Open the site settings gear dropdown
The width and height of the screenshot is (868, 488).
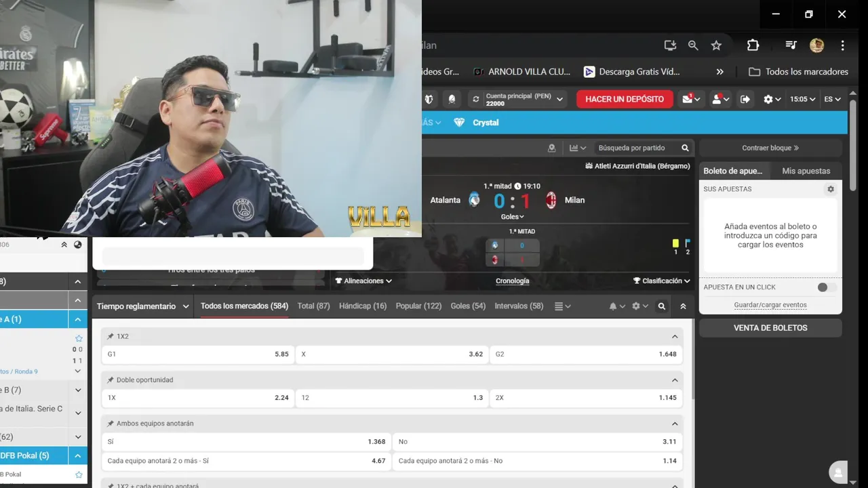772,99
